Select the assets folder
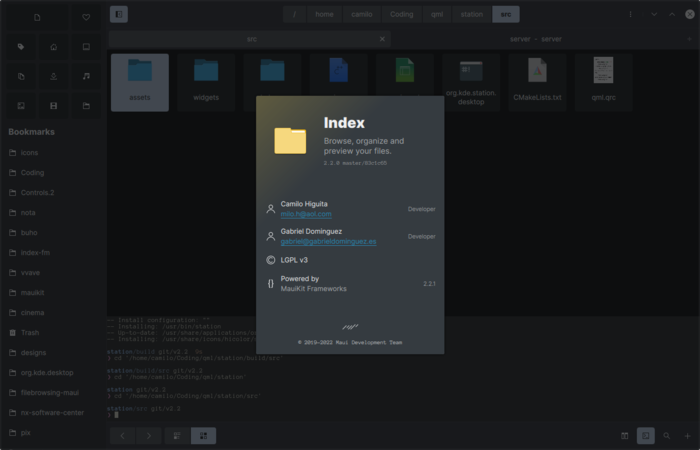This screenshot has height=450, width=700. (x=140, y=83)
